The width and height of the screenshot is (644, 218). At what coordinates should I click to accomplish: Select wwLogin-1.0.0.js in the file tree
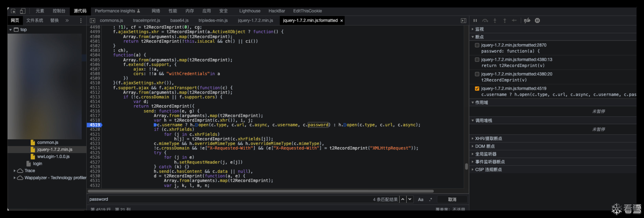pyautogui.click(x=53, y=157)
